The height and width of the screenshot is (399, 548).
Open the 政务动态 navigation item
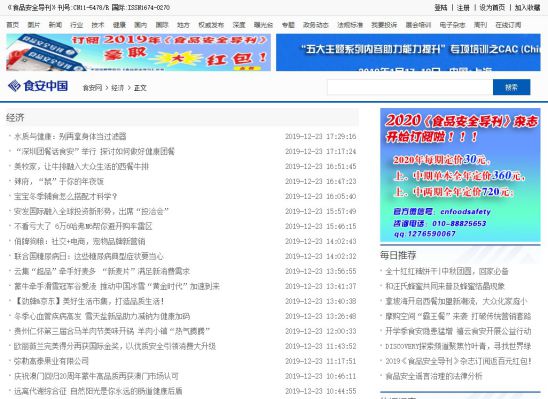316,25
